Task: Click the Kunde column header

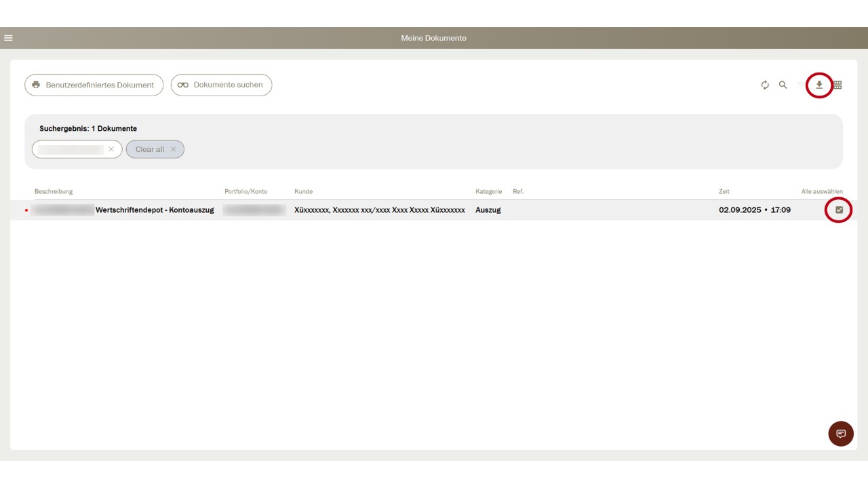Action: click(303, 192)
